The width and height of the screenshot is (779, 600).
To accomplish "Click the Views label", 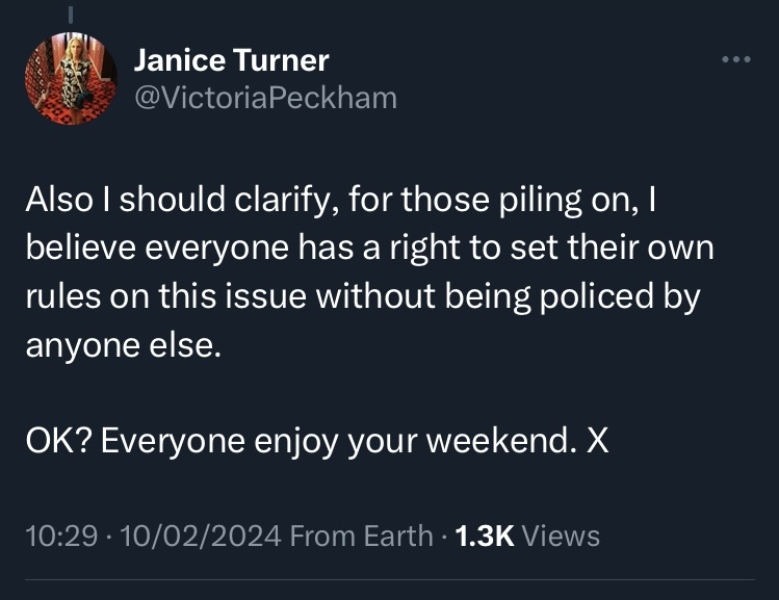I will tap(561, 536).
